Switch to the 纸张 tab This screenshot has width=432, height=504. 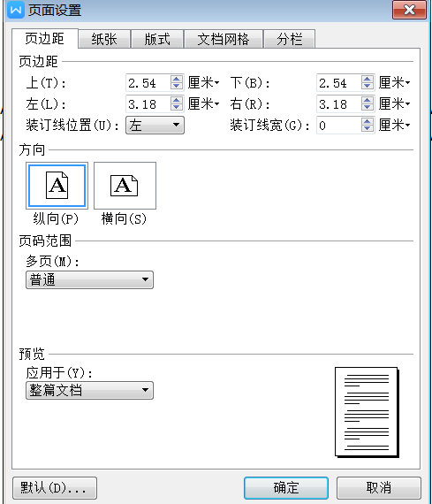pyautogui.click(x=104, y=39)
